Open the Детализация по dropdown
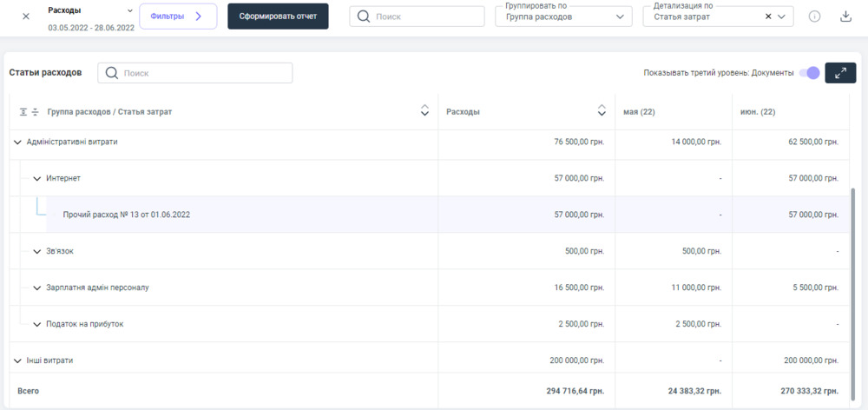 tap(782, 17)
